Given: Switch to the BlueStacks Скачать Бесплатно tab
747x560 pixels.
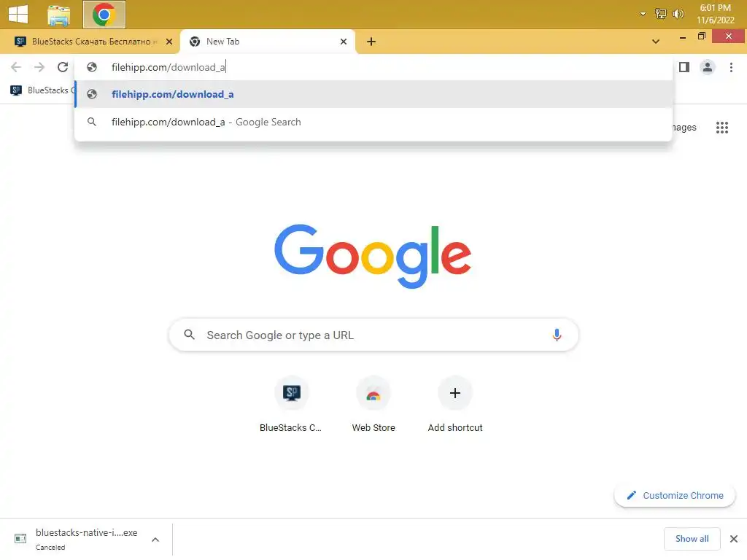Looking at the screenshot, I should [x=90, y=42].
